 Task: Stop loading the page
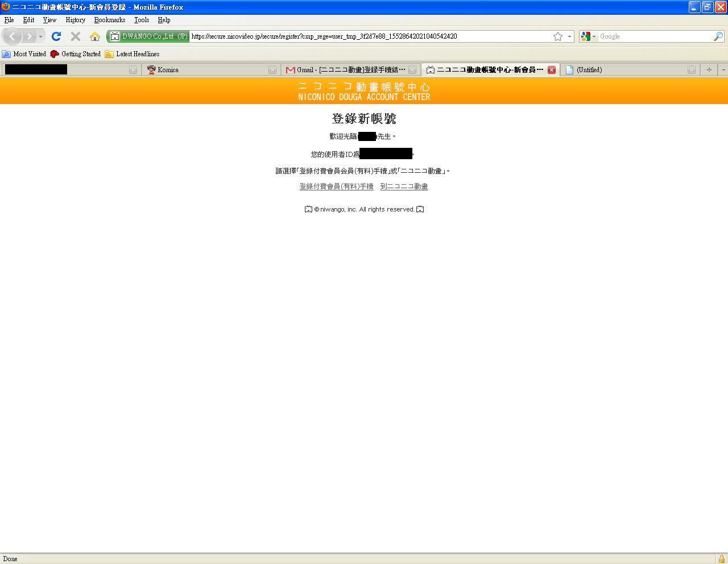[75, 36]
